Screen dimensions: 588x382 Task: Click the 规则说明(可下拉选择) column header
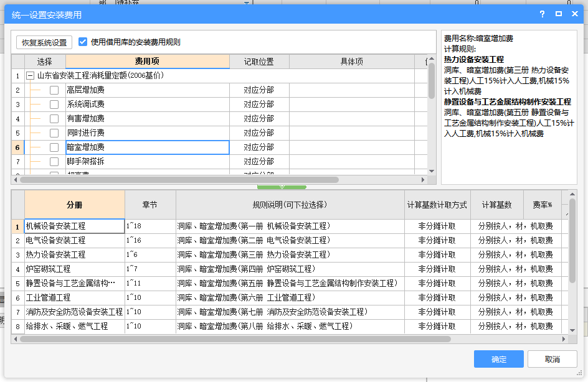[x=290, y=205]
